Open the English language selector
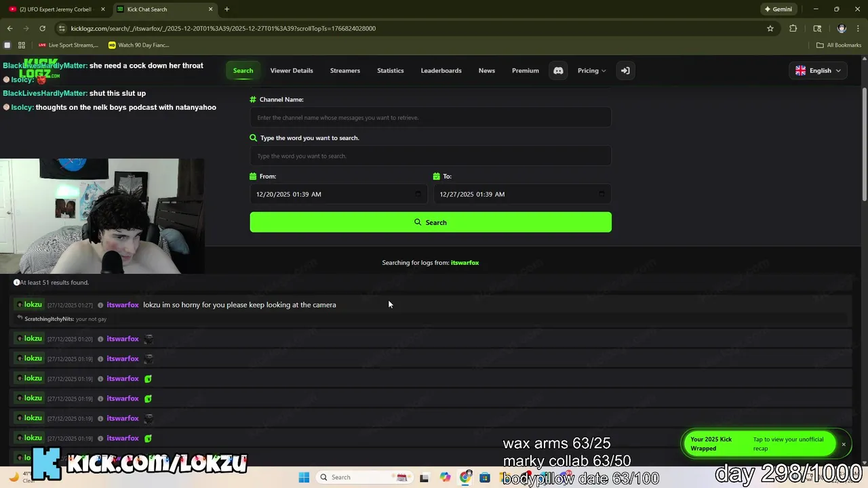868x488 pixels. tap(818, 70)
